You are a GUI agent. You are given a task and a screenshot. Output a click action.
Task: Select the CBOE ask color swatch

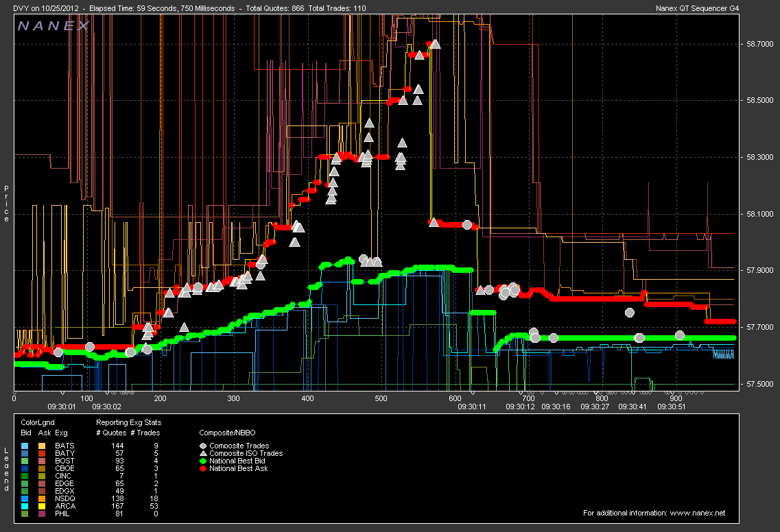tap(42, 468)
